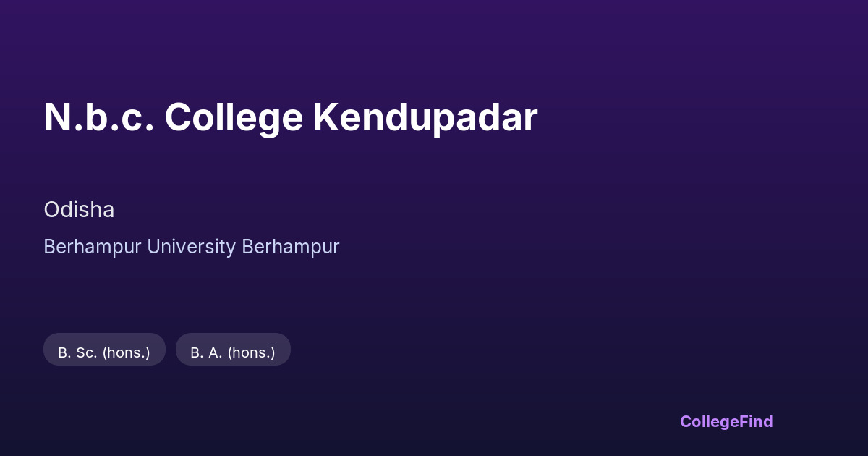Open the "Berhampur University Berhampur" affiliation text
Viewport: 868px width, 456px height.
pos(191,247)
